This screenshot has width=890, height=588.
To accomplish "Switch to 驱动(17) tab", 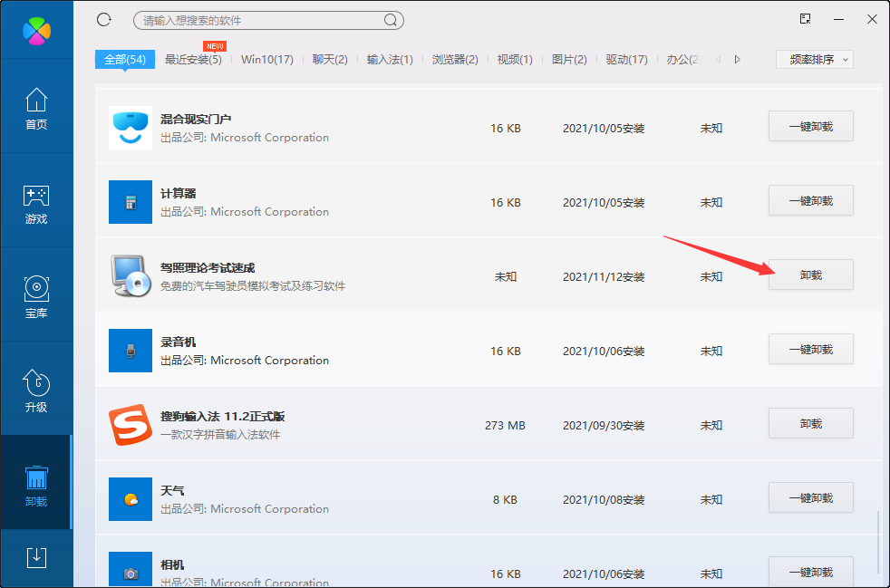I will click(626, 60).
